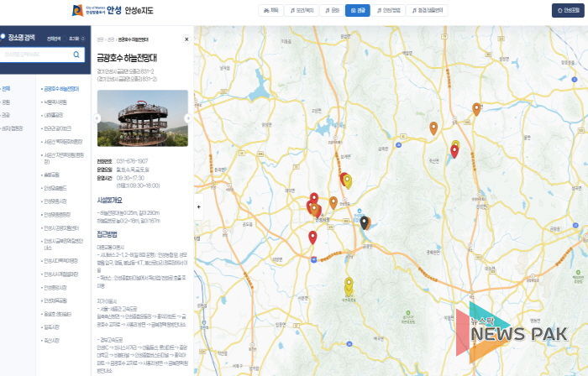Show next photo in the image carousel
This screenshot has height=376, width=588.
(x=187, y=118)
